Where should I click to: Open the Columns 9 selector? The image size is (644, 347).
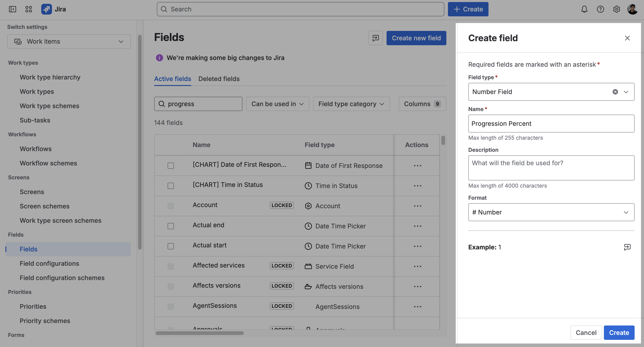pyautogui.click(x=422, y=104)
